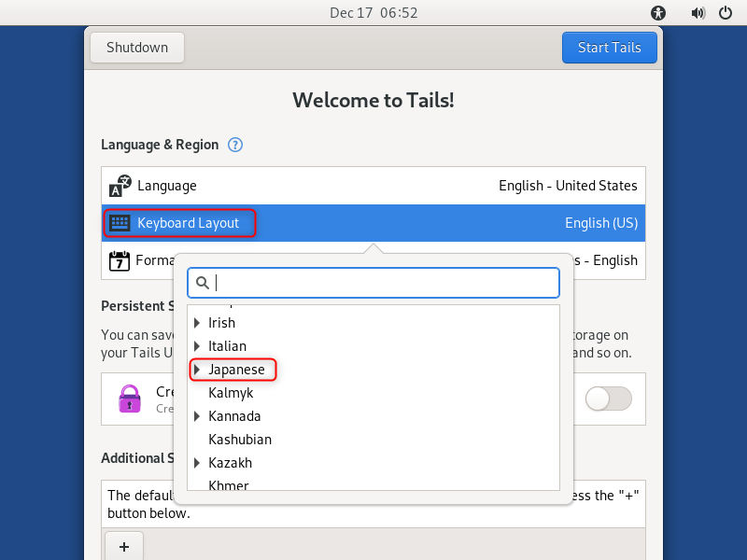Click the Start Tails button
747x560 pixels.
point(610,48)
